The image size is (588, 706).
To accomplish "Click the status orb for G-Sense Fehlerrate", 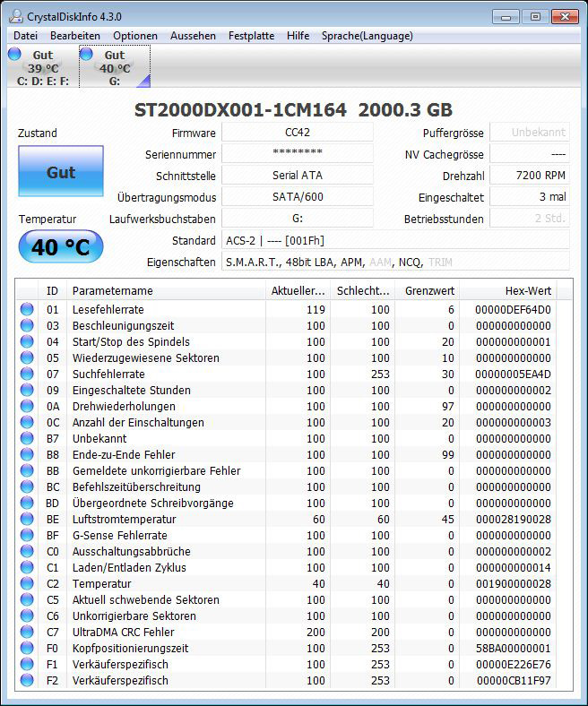I will pos(27,535).
